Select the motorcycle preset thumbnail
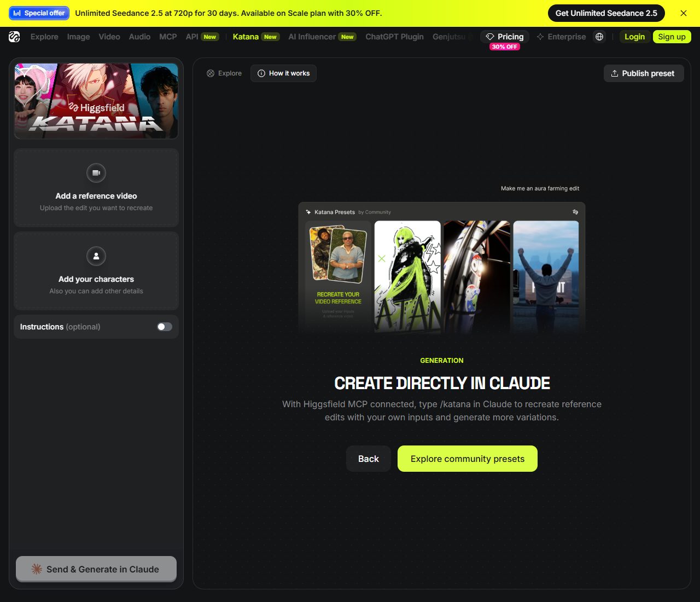The height and width of the screenshot is (602, 700). coord(477,276)
